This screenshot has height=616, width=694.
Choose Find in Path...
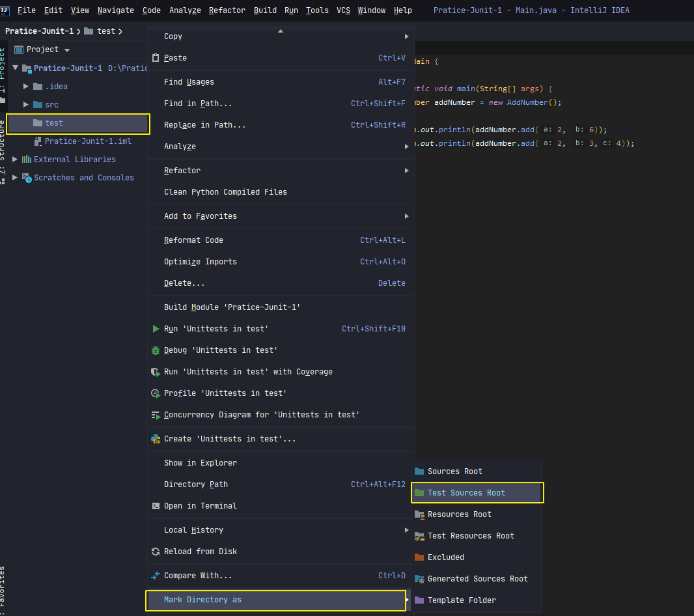(281, 104)
